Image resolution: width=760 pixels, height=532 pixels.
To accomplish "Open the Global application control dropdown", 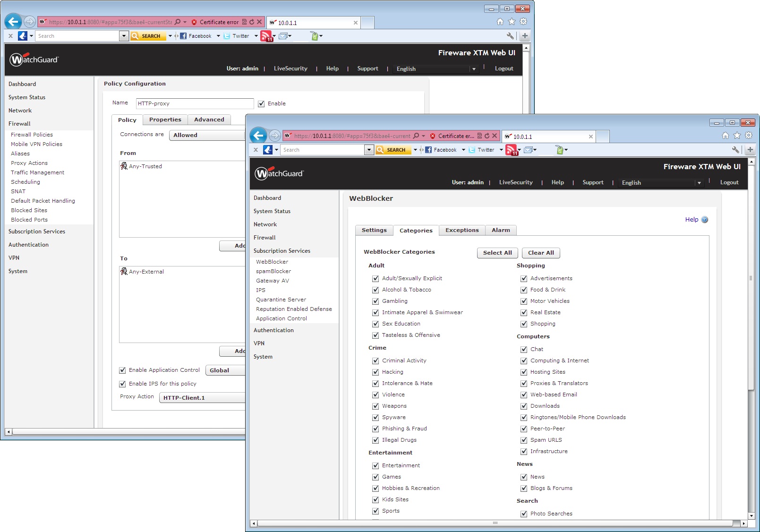I will 225,370.
